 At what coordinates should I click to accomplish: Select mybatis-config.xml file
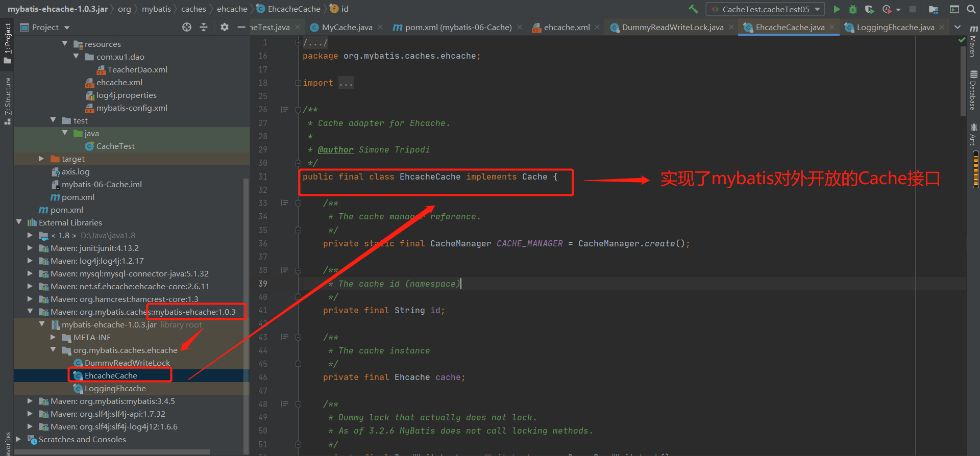[126, 108]
